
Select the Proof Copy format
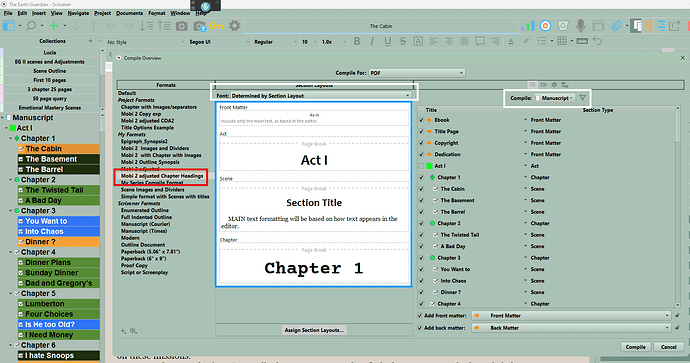(x=134, y=265)
